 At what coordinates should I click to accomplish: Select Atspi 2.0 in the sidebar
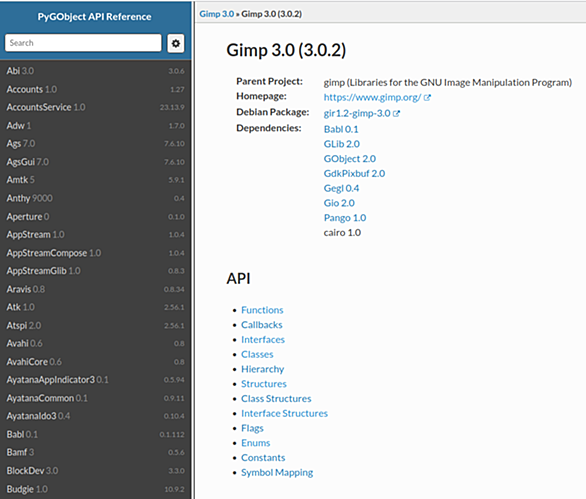pos(95,326)
